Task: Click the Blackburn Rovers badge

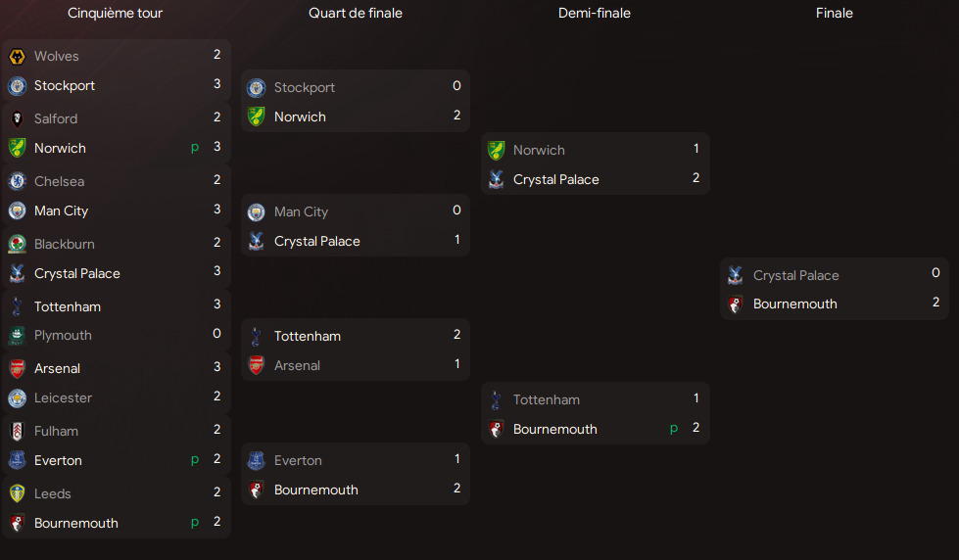Action: pos(17,244)
